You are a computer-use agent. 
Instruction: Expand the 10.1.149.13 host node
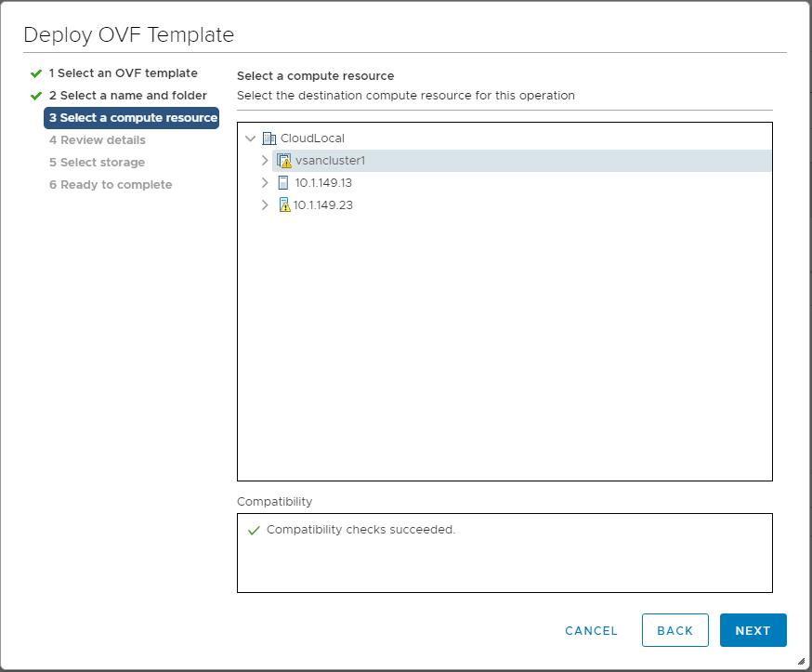[265, 183]
